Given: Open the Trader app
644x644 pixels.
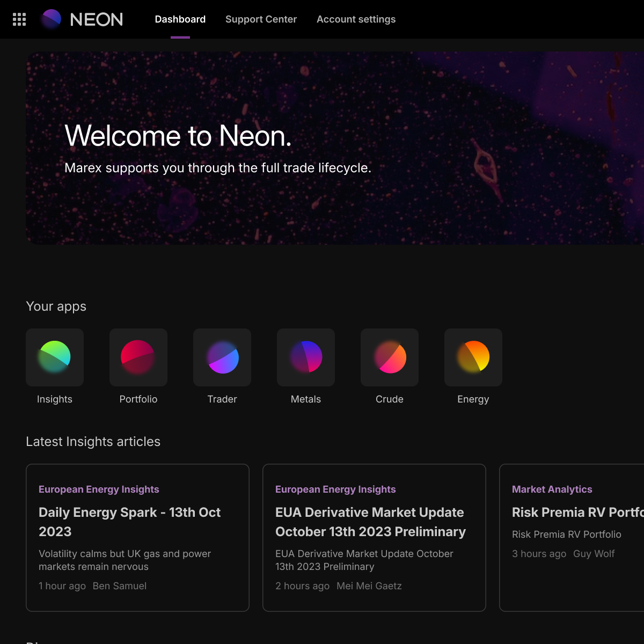Looking at the screenshot, I should pyautogui.click(x=222, y=357).
